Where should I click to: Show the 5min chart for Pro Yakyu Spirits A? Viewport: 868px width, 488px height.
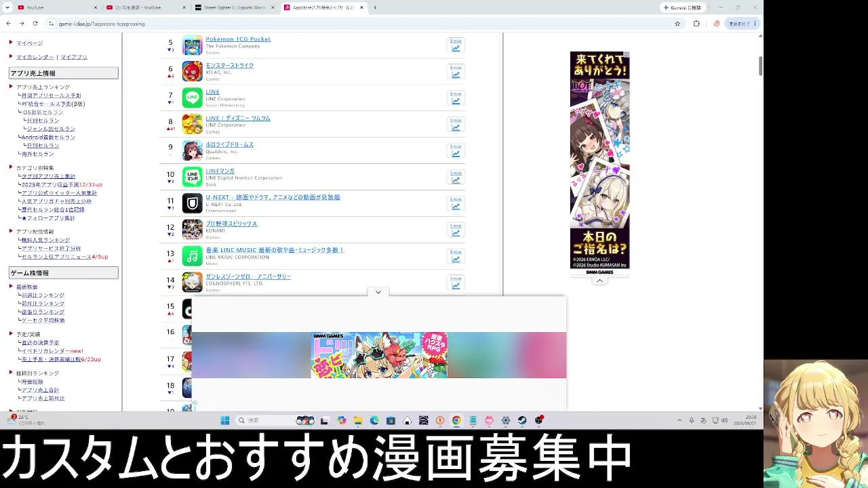click(456, 230)
